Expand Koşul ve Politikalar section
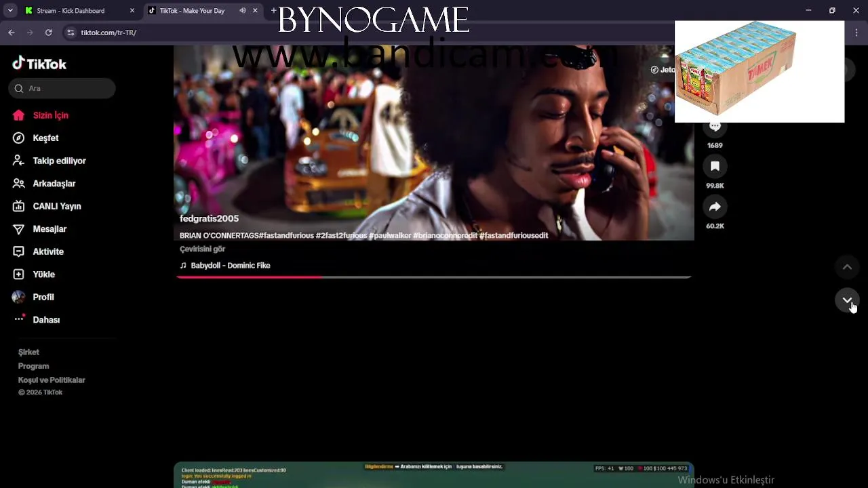The height and width of the screenshot is (488, 868). tap(52, 380)
